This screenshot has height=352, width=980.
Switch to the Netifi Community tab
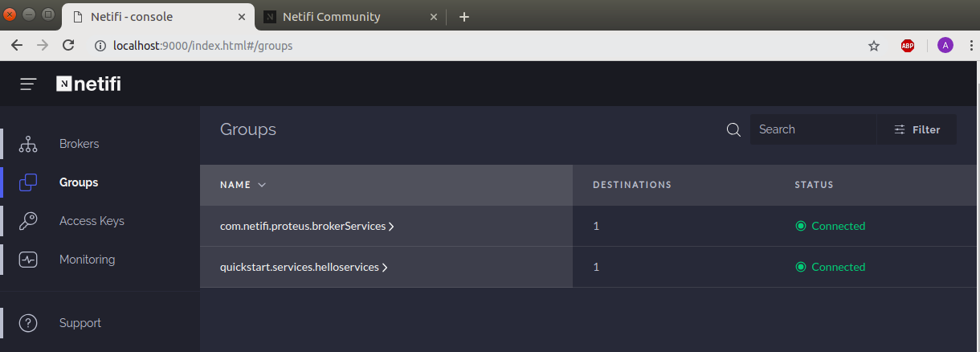click(x=350, y=16)
